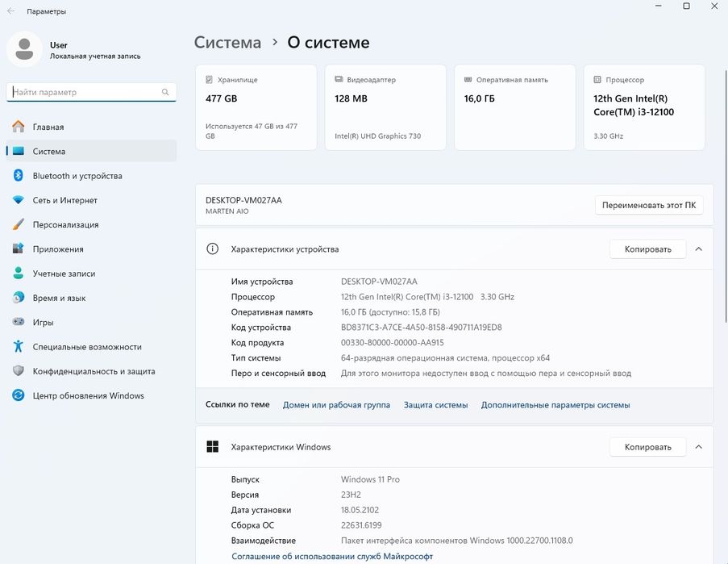The height and width of the screenshot is (564, 728).
Task: Open the Хранилище 477 GB card
Action: coord(256,107)
